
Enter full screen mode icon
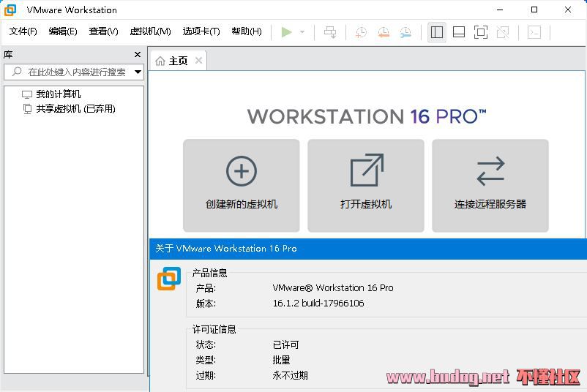point(481,32)
